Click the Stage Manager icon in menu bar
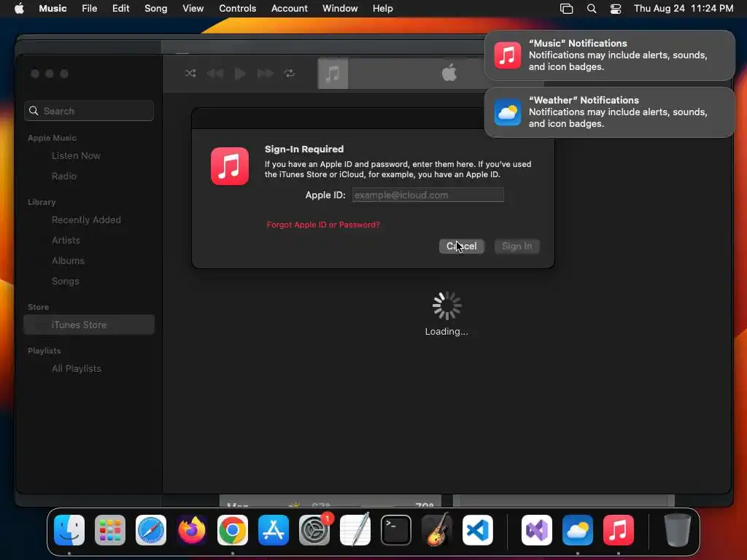The width and height of the screenshot is (747, 560). tap(566, 9)
